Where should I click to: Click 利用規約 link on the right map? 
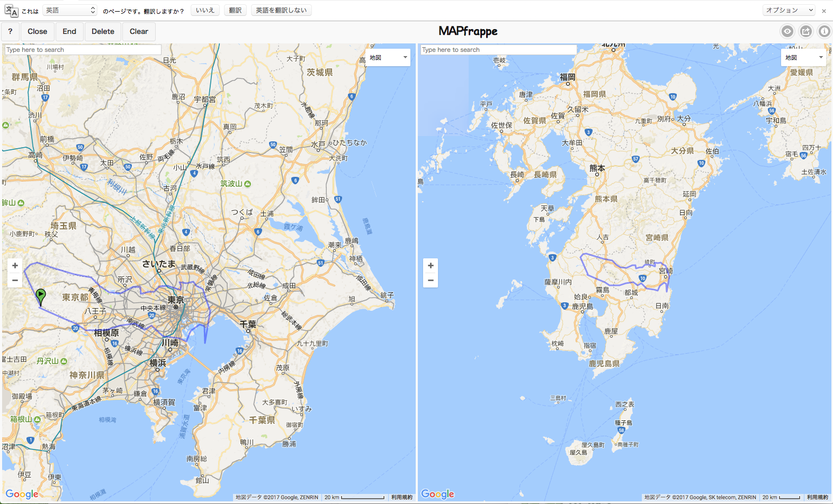[x=817, y=497]
